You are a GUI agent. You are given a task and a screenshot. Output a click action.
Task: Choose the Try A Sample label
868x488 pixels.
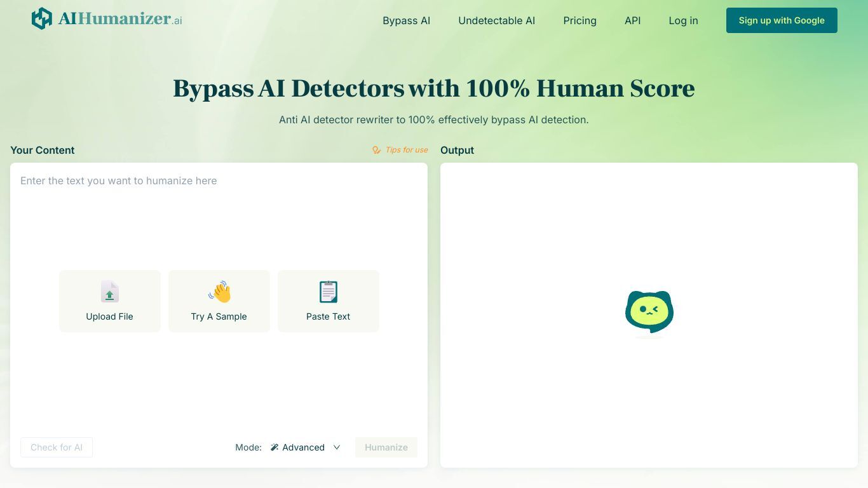(x=219, y=316)
